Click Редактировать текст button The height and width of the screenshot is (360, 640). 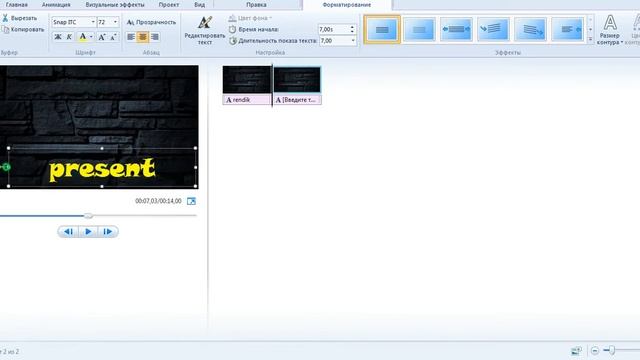(204, 31)
